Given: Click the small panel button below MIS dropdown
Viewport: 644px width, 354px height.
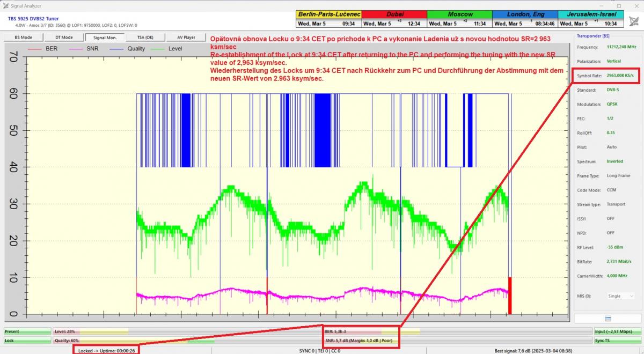Looking at the screenshot, I should (608, 319).
